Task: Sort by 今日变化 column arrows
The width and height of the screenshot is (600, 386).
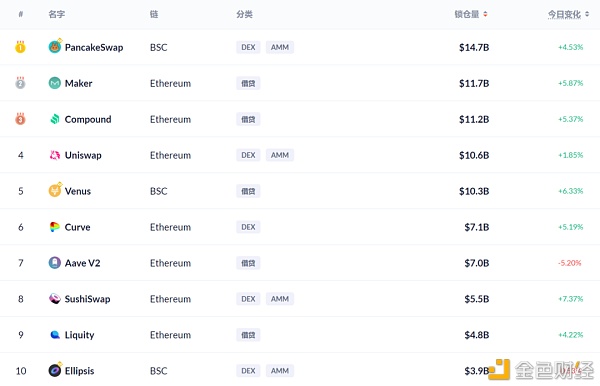Action: pyautogui.click(x=587, y=14)
